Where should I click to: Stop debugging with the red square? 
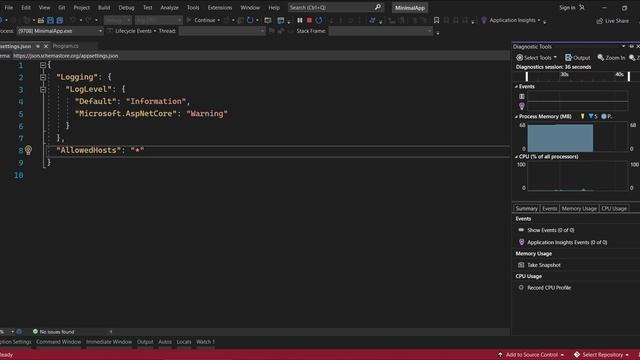tap(309, 20)
